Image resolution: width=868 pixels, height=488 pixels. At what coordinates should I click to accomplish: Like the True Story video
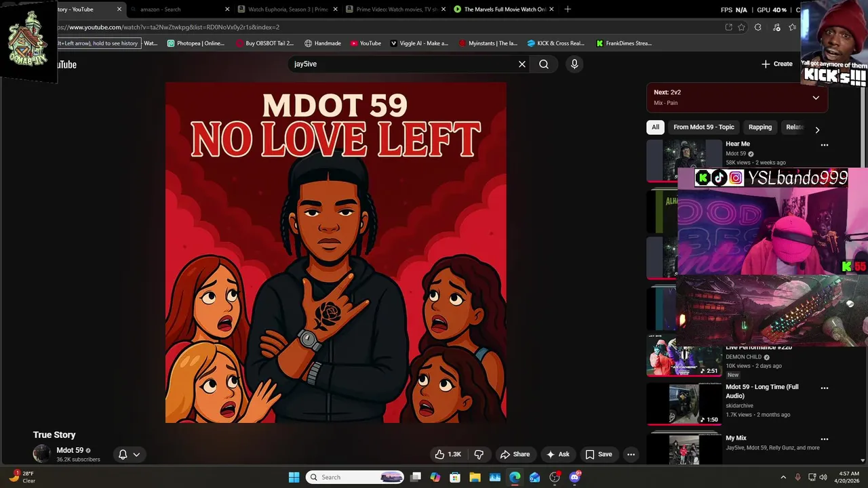[448, 454]
